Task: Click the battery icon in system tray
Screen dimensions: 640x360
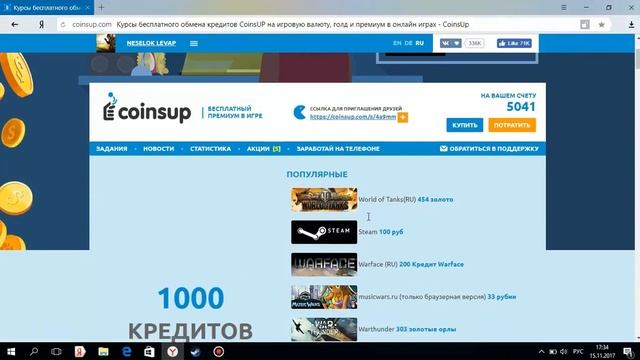Action: pyautogui.click(x=553, y=351)
